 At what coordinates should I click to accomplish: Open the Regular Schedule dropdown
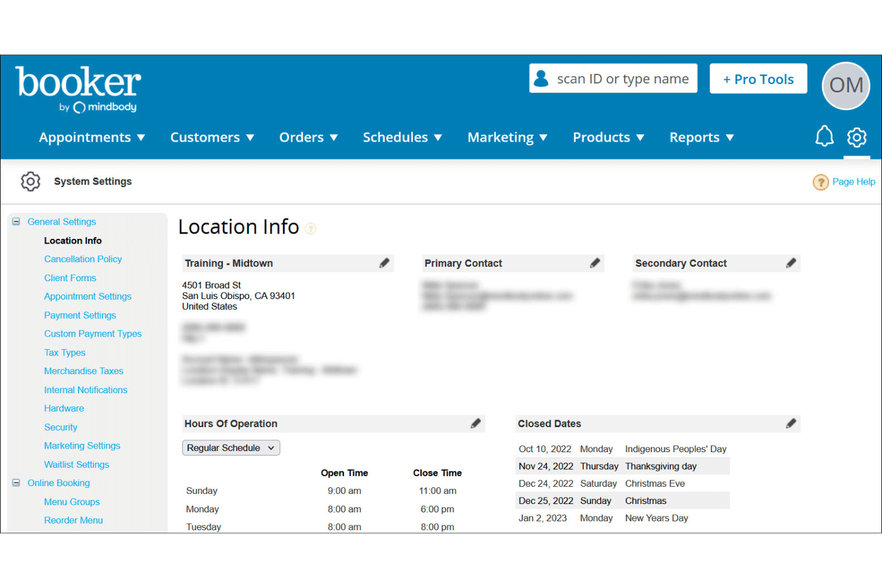pos(231,447)
